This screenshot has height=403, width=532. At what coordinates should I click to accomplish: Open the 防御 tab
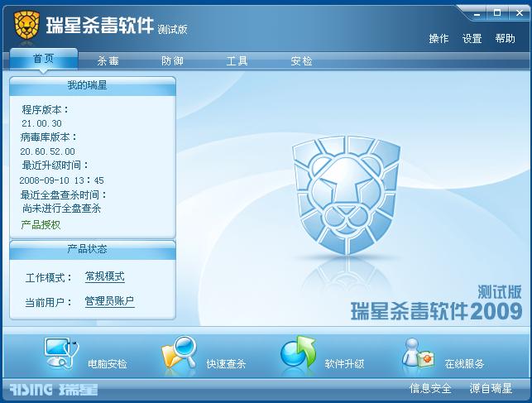click(x=172, y=61)
